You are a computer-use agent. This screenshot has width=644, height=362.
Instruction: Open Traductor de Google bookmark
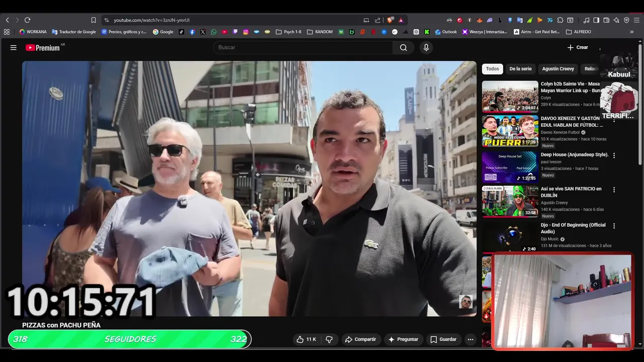(73, 32)
